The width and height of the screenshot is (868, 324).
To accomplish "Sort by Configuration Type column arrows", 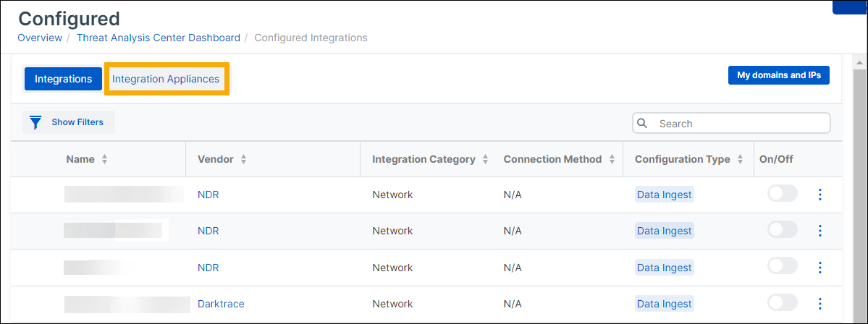I will point(740,159).
